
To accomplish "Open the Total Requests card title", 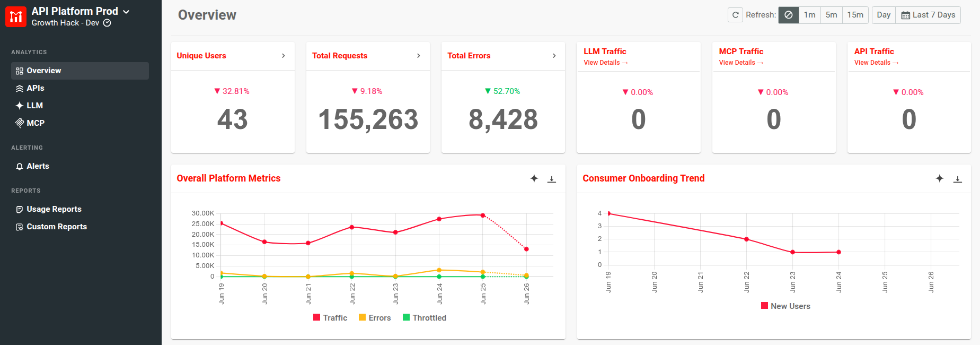I will tap(340, 56).
